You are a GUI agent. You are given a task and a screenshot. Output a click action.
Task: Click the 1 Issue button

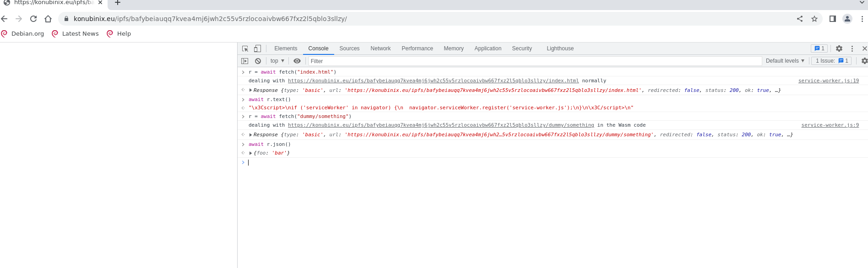831,61
